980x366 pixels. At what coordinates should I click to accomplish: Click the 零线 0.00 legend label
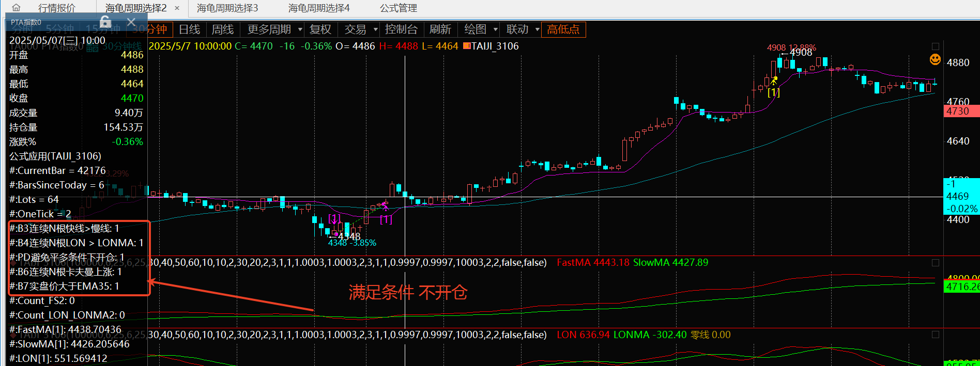tap(711, 335)
